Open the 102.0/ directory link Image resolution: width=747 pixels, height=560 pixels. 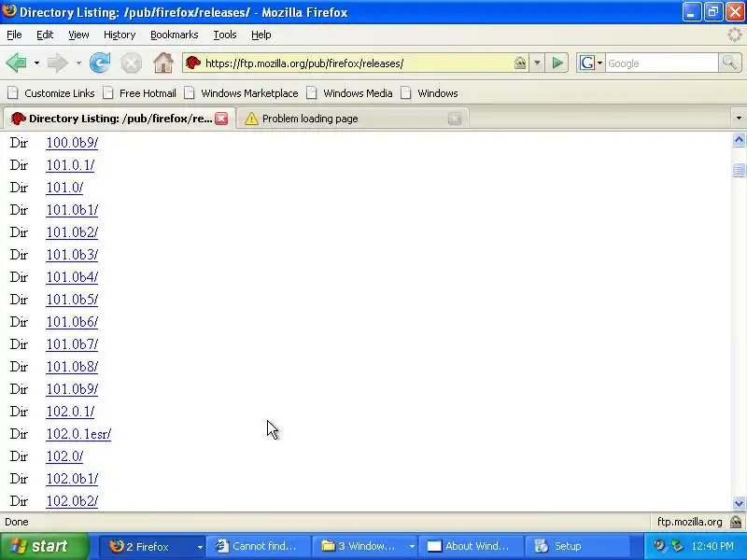point(64,455)
